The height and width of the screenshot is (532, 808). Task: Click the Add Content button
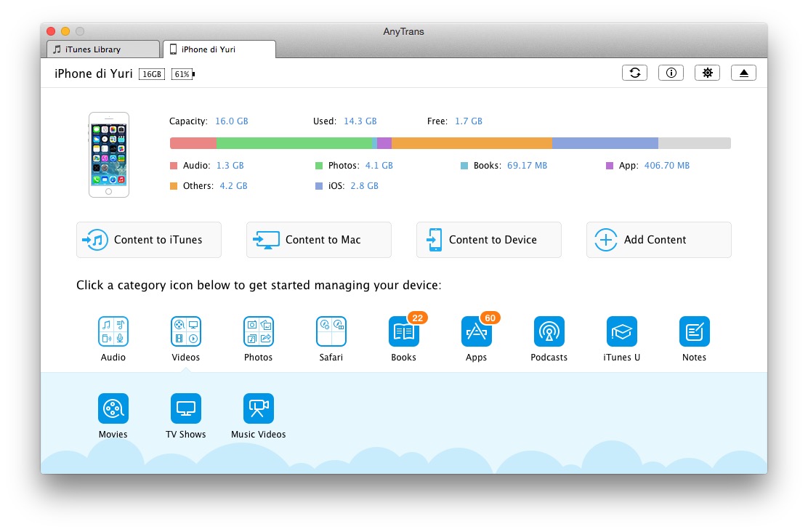click(659, 240)
